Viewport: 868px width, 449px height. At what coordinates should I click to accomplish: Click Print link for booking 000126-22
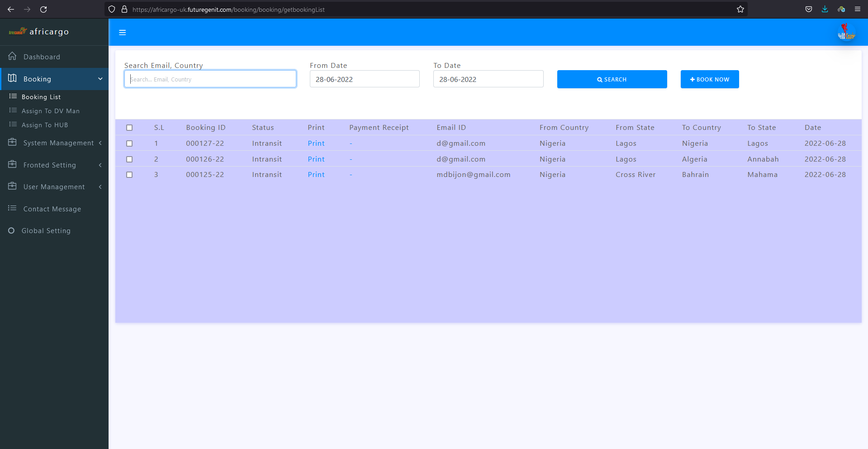pyautogui.click(x=316, y=159)
